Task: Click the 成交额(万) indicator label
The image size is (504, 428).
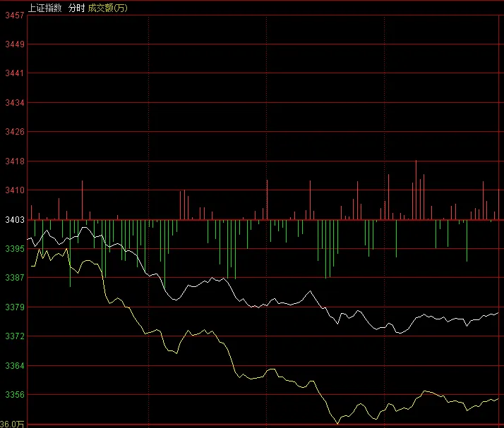Action: pos(108,8)
